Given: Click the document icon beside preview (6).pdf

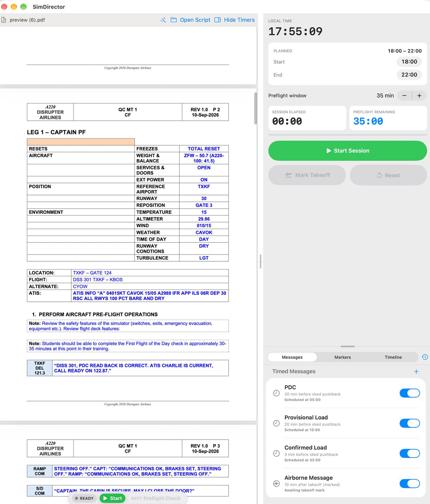Looking at the screenshot, I should 4,20.
